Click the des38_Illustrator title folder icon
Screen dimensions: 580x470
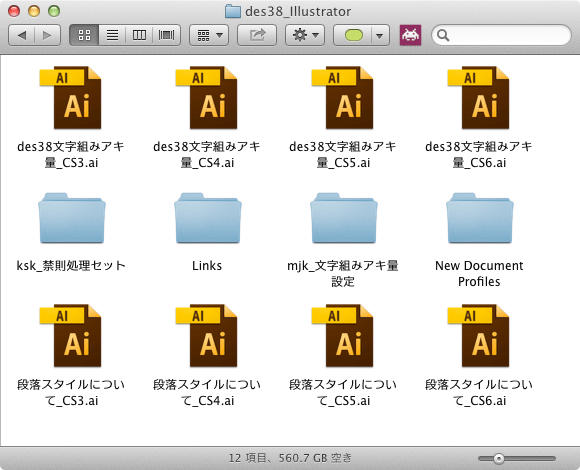[233, 11]
